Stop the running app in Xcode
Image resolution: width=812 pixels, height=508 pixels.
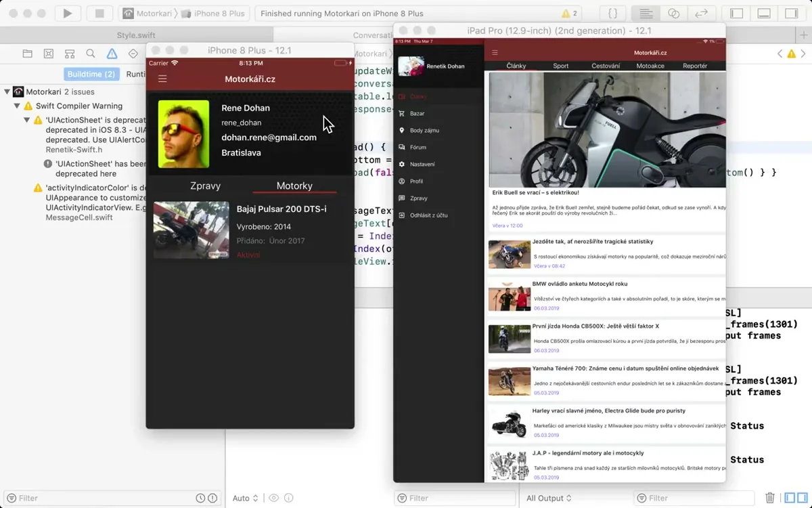pos(99,13)
